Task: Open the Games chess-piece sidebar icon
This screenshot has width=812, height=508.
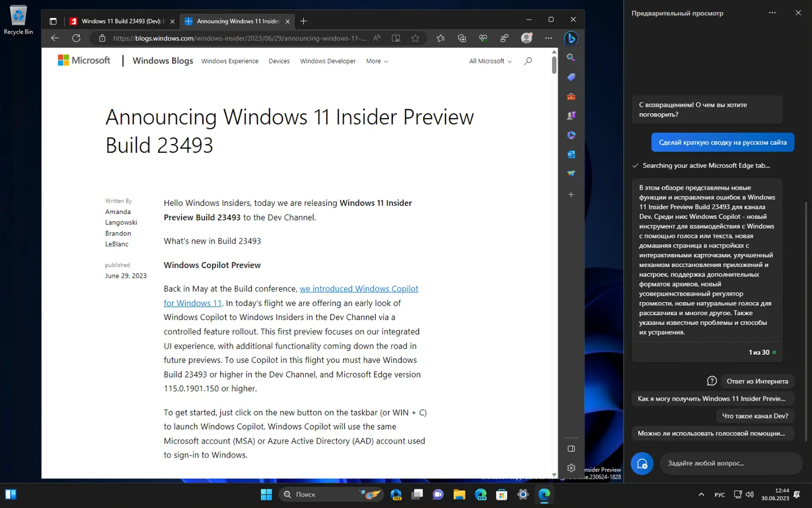Action: pyautogui.click(x=571, y=115)
